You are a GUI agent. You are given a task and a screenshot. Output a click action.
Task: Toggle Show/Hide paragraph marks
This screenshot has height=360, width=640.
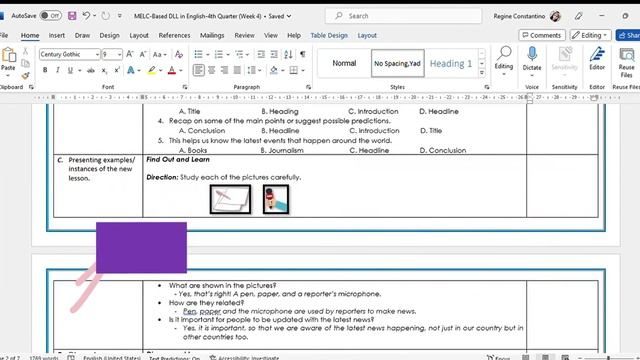tap(302, 54)
